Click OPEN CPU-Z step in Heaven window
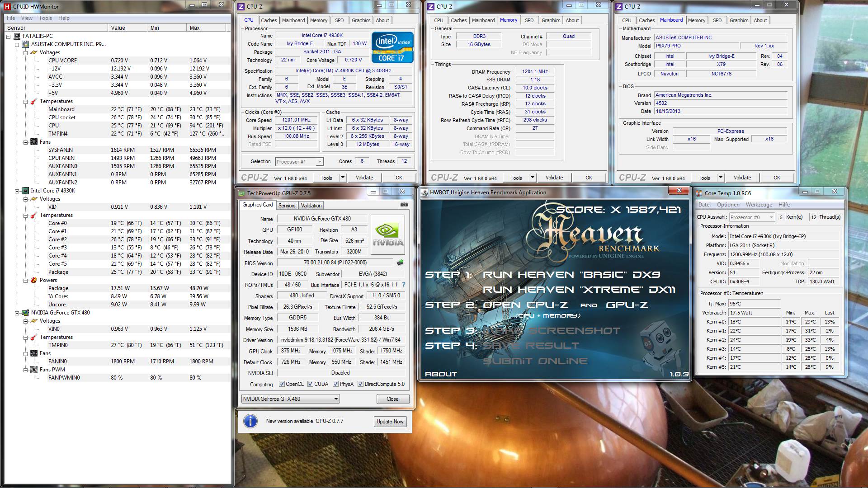Screen dimensions: 868x488 point(525,305)
